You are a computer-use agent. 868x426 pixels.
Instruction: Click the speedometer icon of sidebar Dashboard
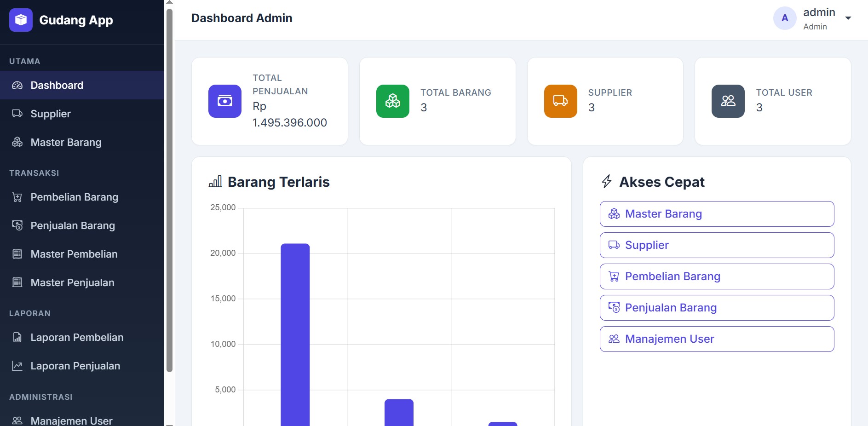pyautogui.click(x=17, y=85)
